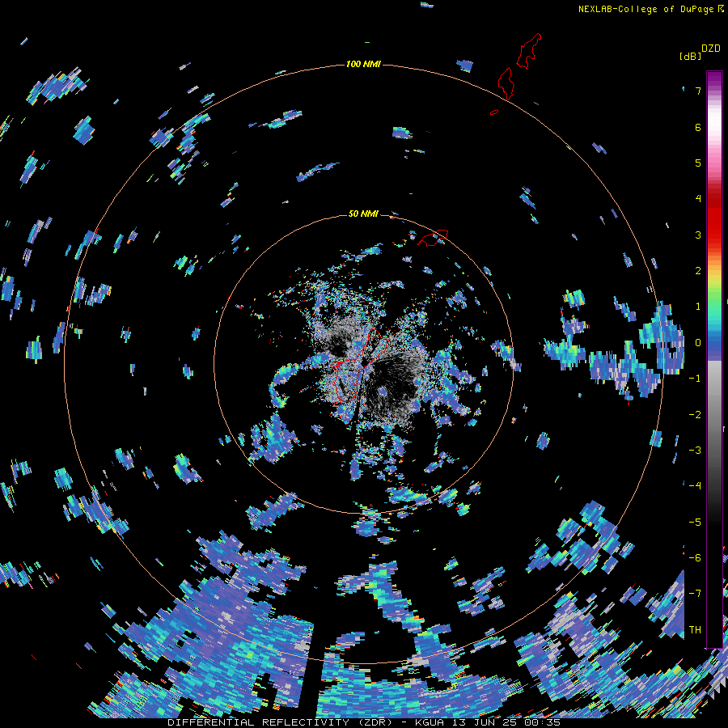728x728 pixels.
Task: Click the TH threshold label on the legend
Action: (x=695, y=629)
